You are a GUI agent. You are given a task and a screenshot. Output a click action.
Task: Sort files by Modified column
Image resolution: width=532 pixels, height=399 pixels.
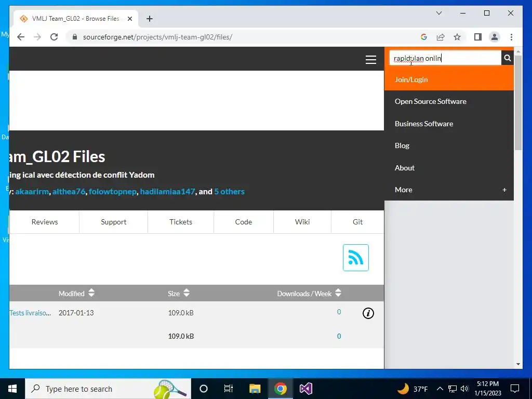point(76,293)
